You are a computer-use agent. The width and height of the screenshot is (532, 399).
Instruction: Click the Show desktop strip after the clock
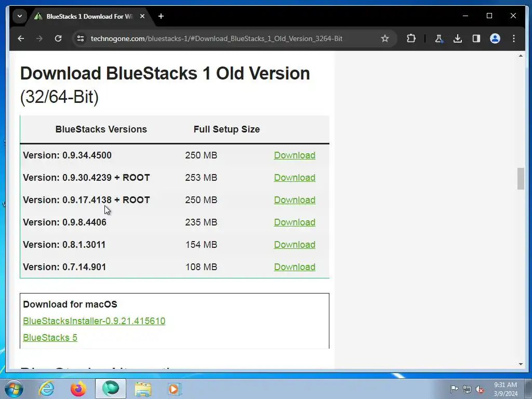[529, 389]
